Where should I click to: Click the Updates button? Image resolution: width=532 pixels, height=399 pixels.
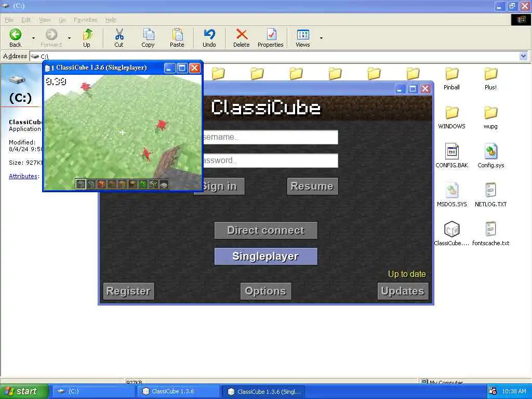click(403, 291)
